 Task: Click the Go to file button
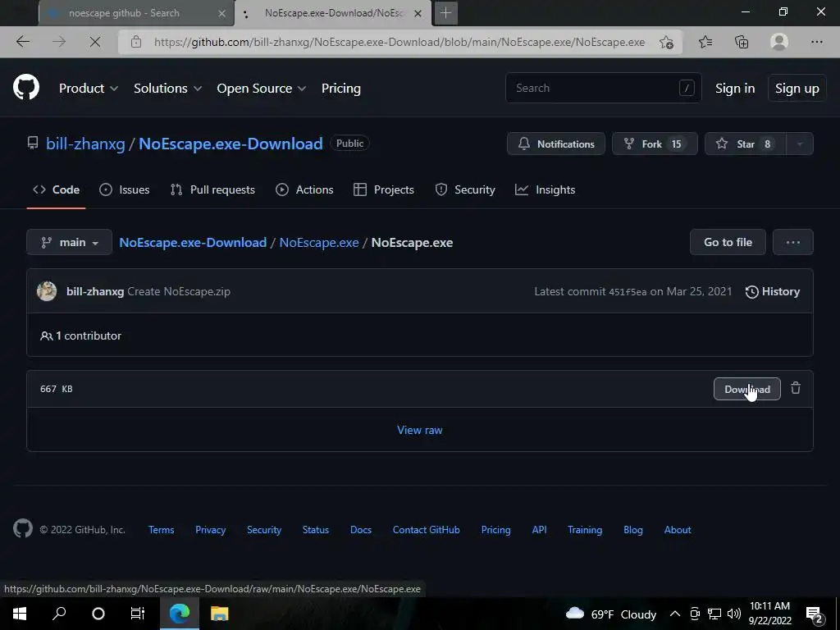[x=728, y=242]
